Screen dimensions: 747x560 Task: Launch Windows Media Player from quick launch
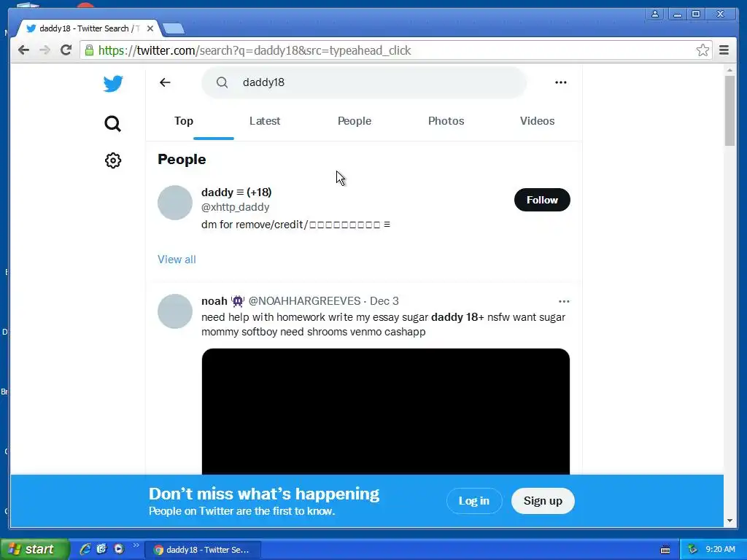pos(119,549)
